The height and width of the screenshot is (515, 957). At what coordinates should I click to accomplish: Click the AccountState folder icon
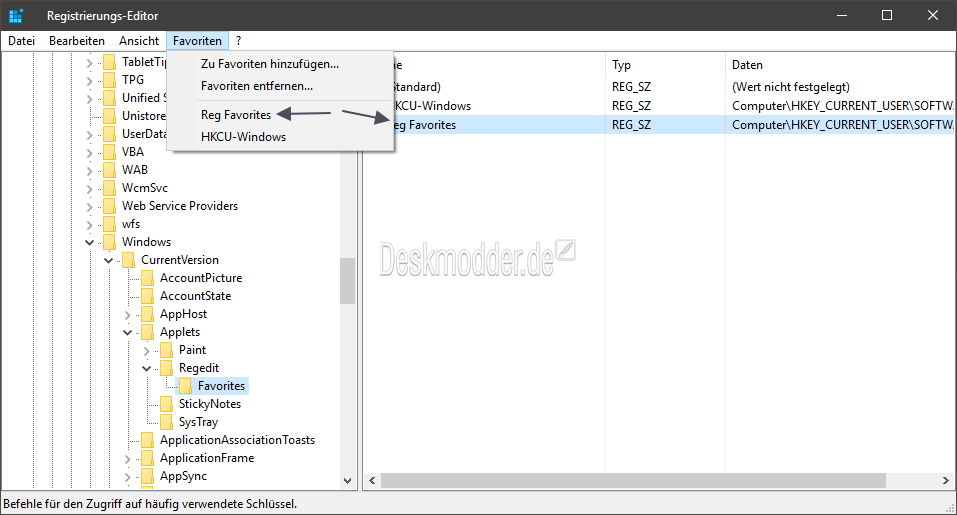[147, 296]
